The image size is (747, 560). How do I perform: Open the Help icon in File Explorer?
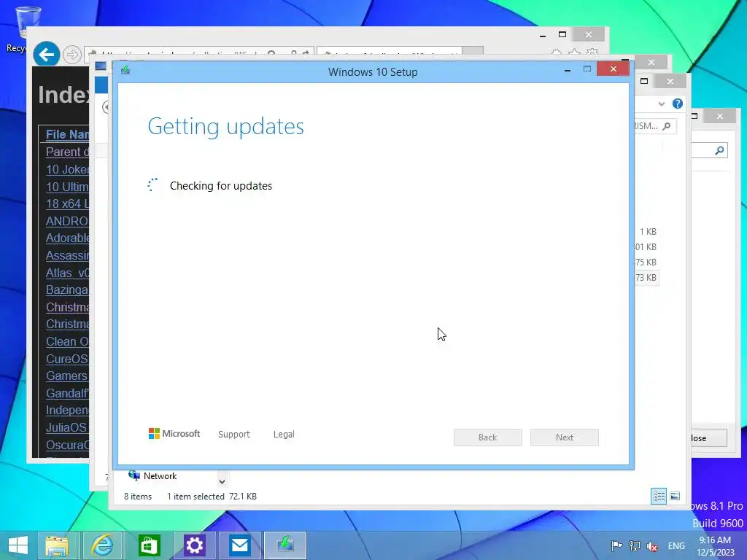pyautogui.click(x=677, y=104)
